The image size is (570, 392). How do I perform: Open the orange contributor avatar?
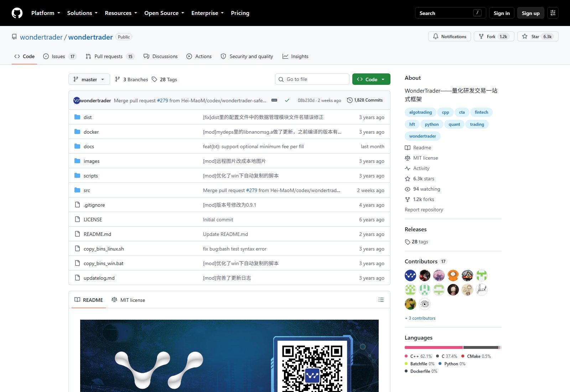point(453,275)
